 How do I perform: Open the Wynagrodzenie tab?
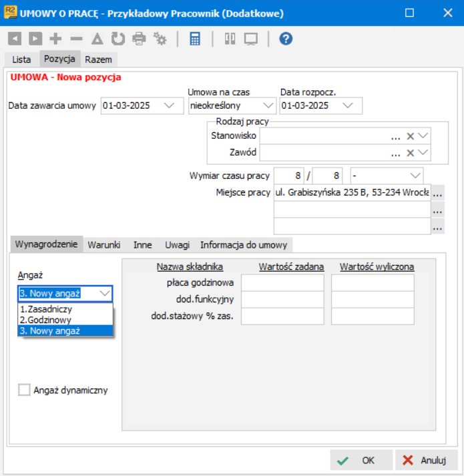47,244
